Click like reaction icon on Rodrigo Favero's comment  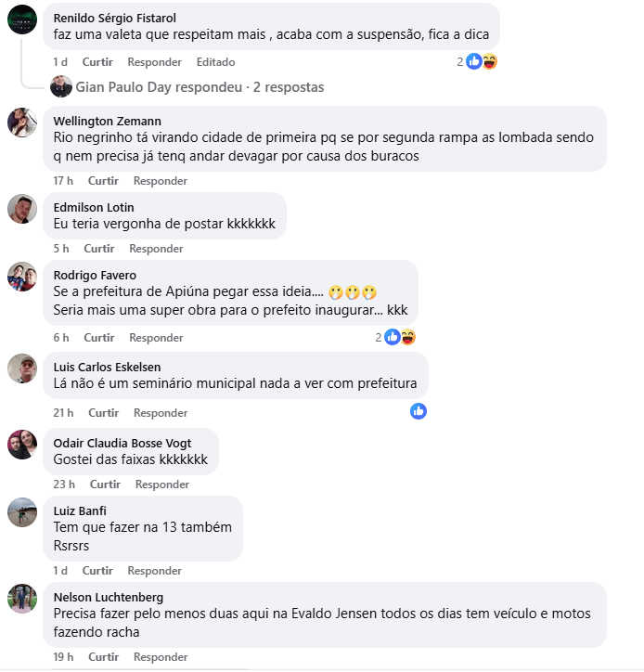(392, 337)
